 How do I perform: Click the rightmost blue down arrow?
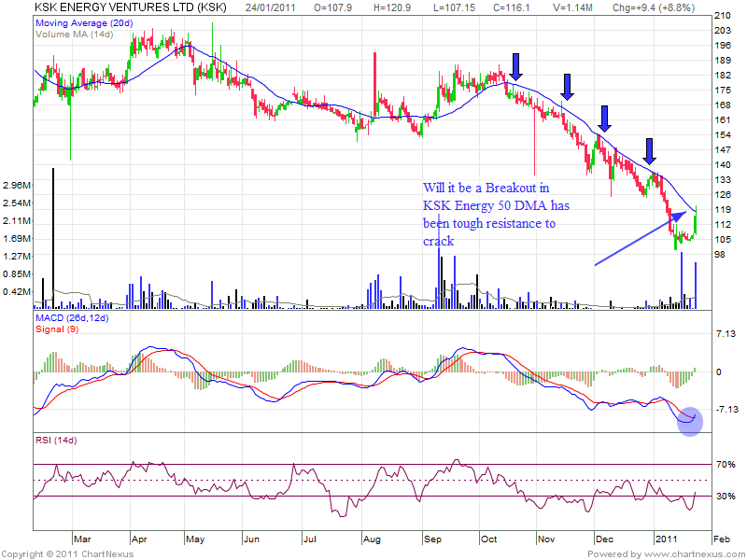click(651, 149)
